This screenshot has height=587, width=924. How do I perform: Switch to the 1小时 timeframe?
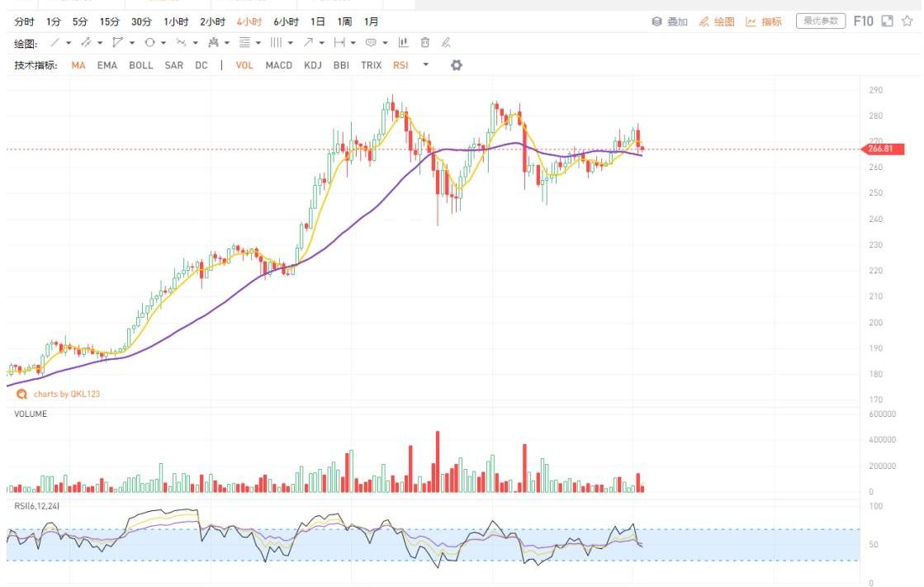tap(176, 21)
